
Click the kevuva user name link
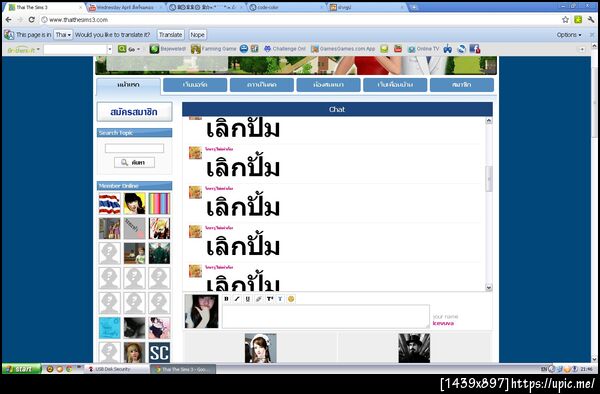click(443, 324)
